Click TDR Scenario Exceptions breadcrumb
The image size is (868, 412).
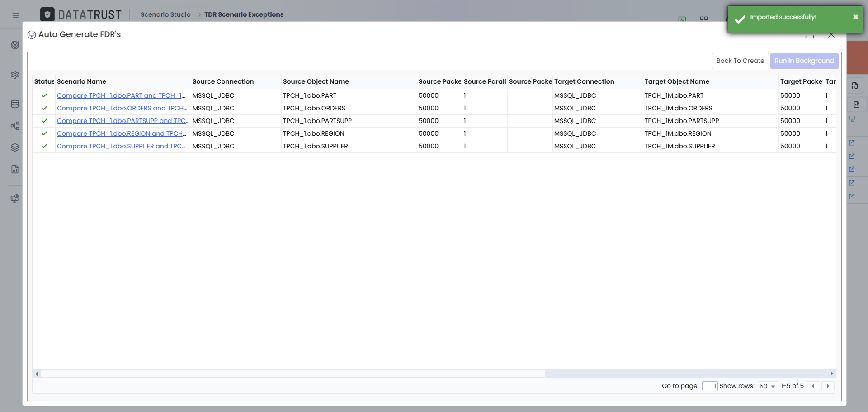click(x=244, y=14)
